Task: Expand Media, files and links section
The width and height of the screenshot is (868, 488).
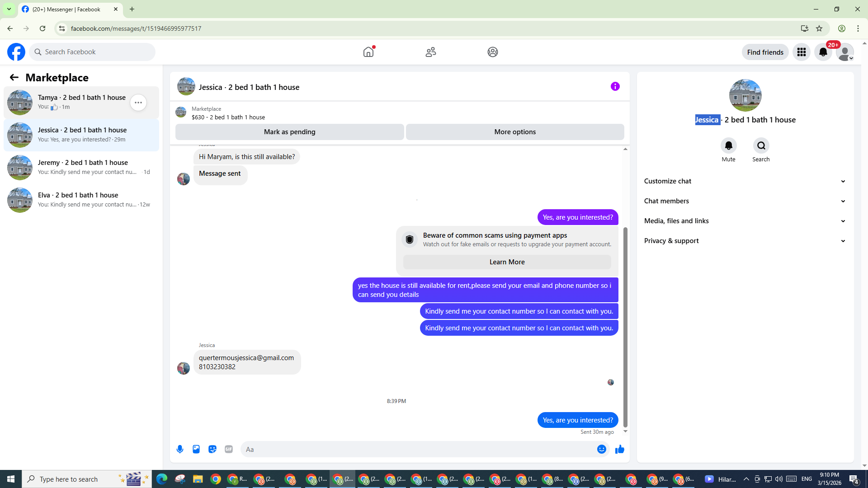Action: point(745,221)
